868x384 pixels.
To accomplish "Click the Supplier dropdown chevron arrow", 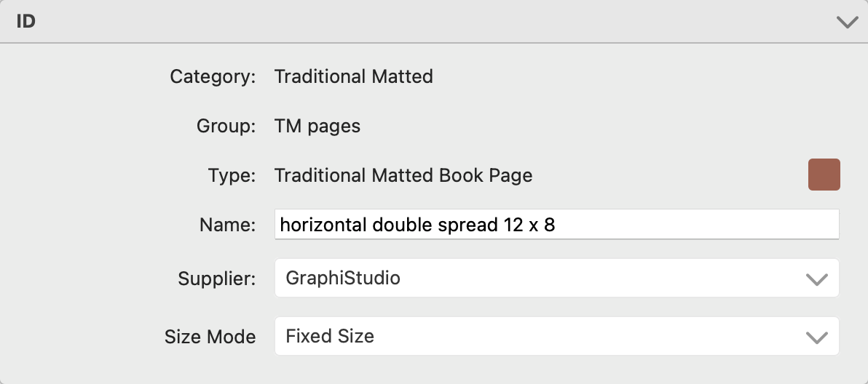I will coord(817,279).
